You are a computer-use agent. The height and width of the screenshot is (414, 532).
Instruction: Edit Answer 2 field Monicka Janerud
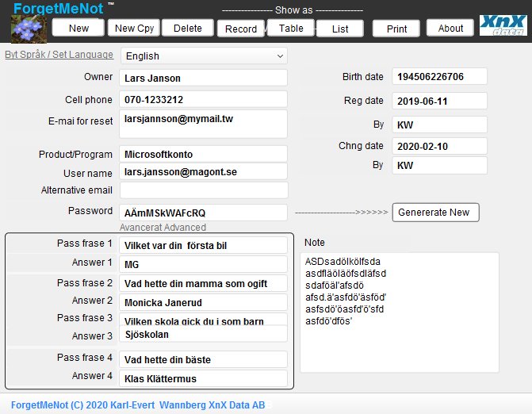pyautogui.click(x=203, y=302)
